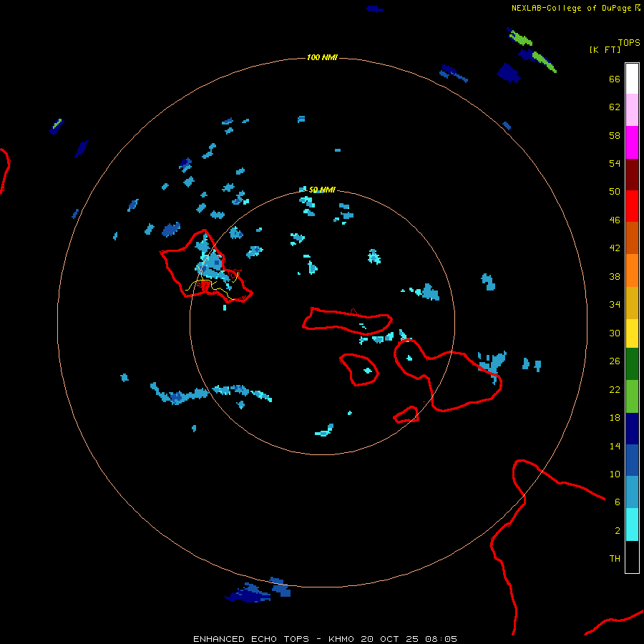644x644 pixels.
Task: Click the legend value "50"
Action: (615, 192)
